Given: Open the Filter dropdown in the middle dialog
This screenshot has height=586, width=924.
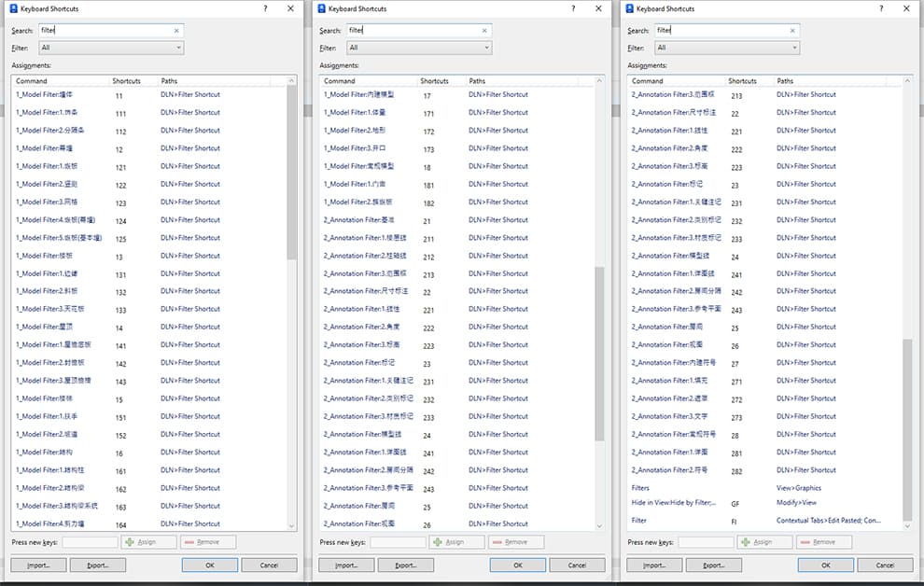Looking at the screenshot, I should pyautogui.click(x=419, y=48).
